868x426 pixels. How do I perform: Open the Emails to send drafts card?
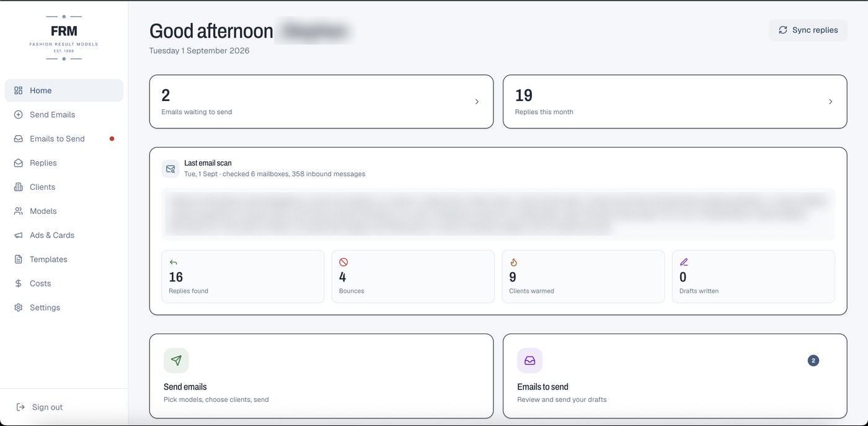click(675, 376)
